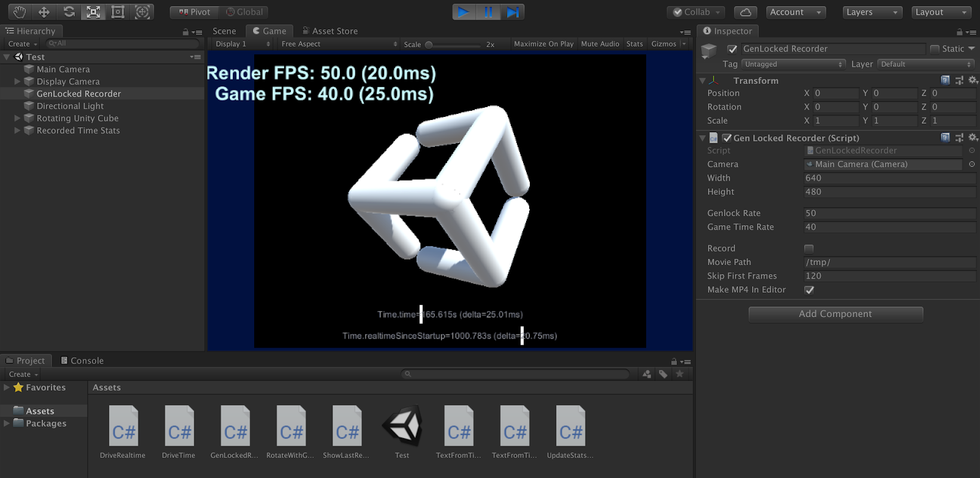Toggle GenLocked Recorder active checkbox
The height and width of the screenshot is (478, 980).
click(732, 49)
